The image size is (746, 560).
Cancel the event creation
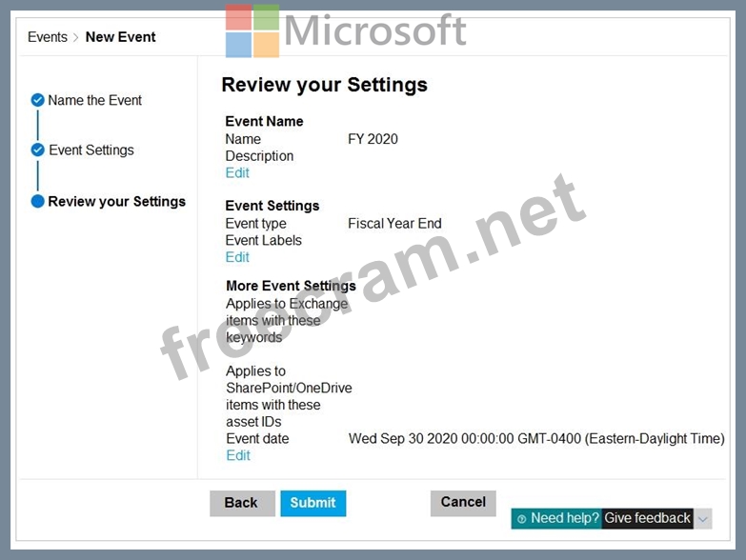click(x=463, y=502)
